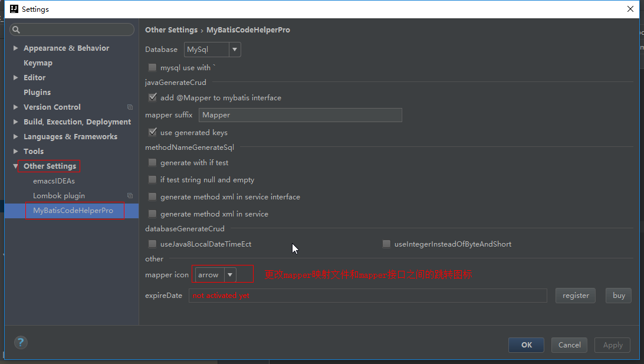The height and width of the screenshot is (364, 644).
Task: Open the help question mark button
Action: click(x=21, y=342)
